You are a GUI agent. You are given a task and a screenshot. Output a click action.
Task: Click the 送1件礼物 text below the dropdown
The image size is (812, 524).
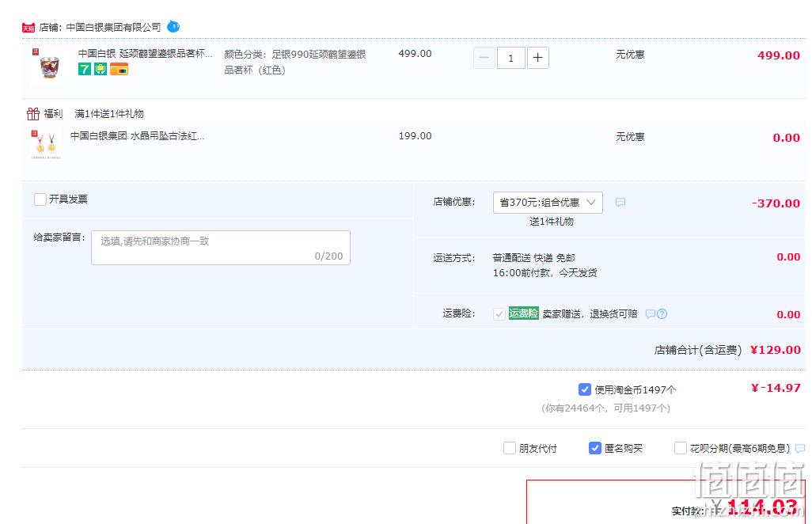551,222
